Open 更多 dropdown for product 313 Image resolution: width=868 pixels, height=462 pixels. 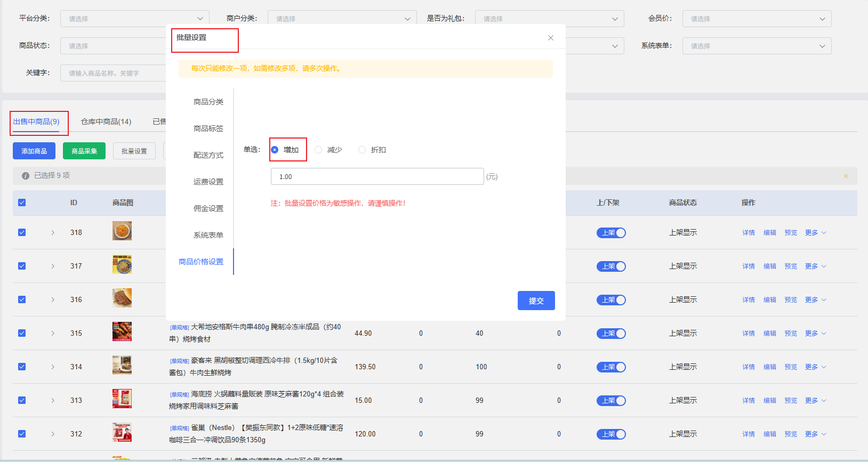pos(815,400)
